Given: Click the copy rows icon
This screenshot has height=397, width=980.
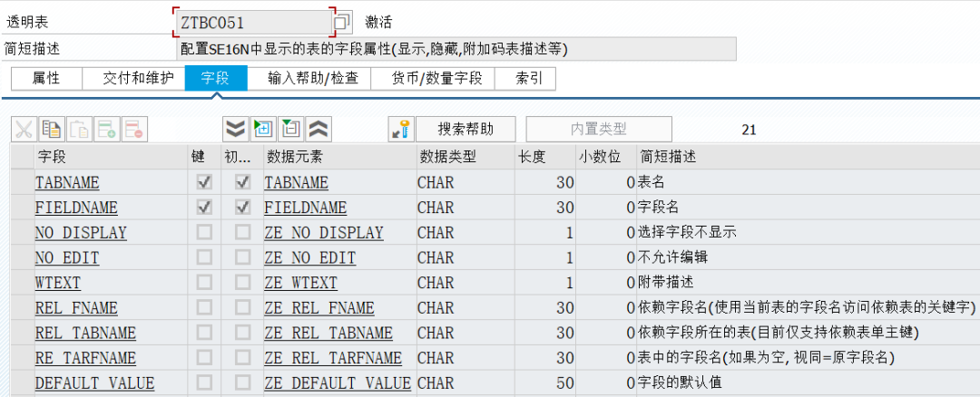Looking at the screenshot, I should (51, 130).
